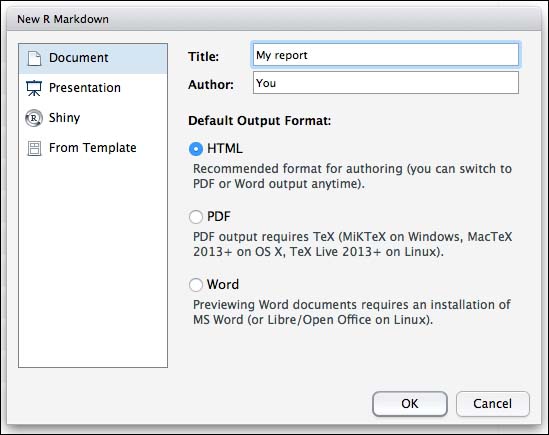
Task: Open the From Template option
Action: tap(93, 148)
